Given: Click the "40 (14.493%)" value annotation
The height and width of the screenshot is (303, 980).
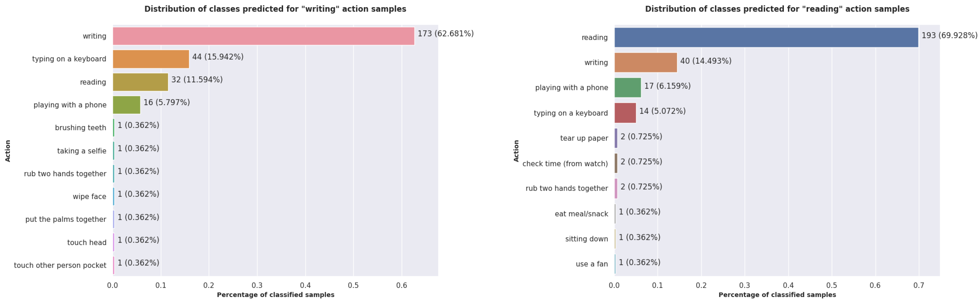Looking at the screenshot, I should click(706, 61).
